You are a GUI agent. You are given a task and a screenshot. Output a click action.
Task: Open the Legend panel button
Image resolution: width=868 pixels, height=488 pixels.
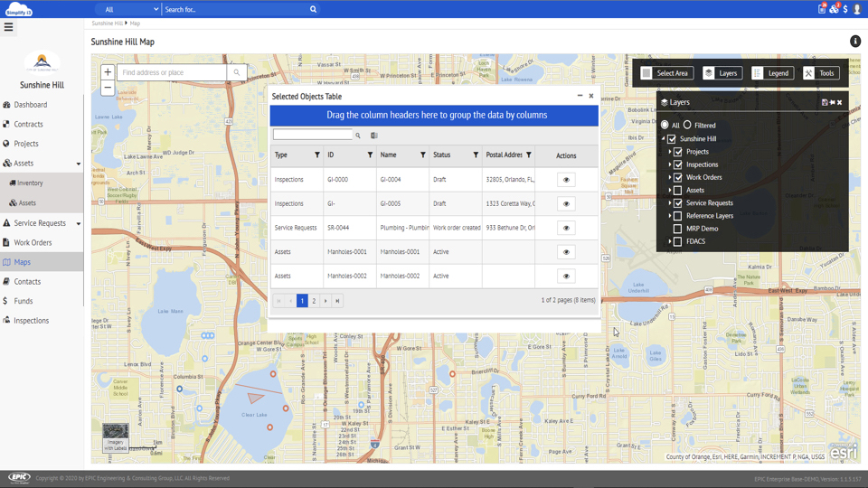coord(772,73)
